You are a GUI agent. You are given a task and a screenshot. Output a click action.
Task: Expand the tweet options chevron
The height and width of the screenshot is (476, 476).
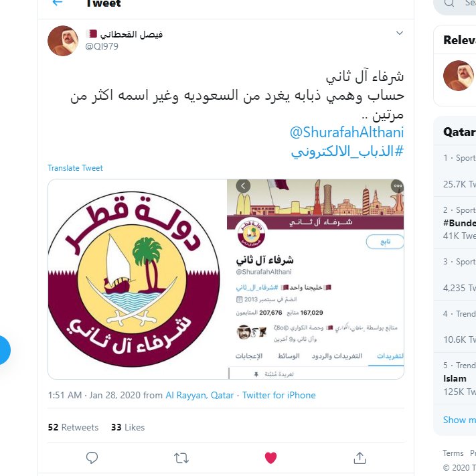pyautogui.click(x=400, y=33)
